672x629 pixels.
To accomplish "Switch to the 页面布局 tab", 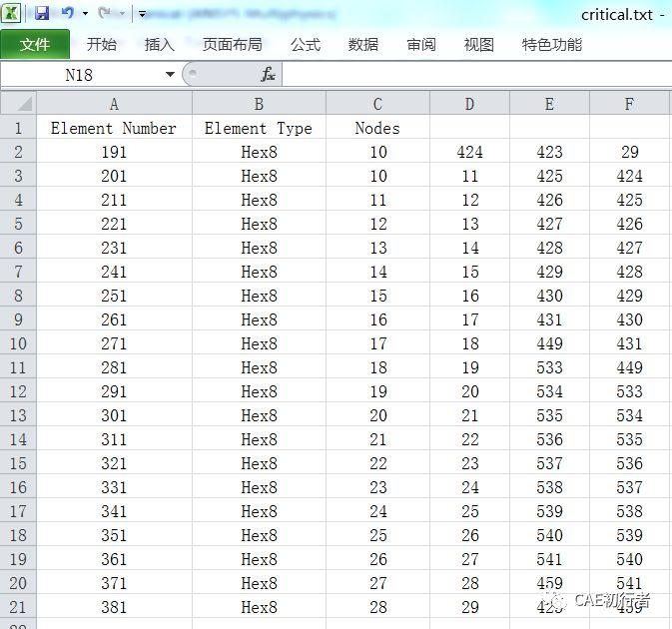I will (233, 44).
